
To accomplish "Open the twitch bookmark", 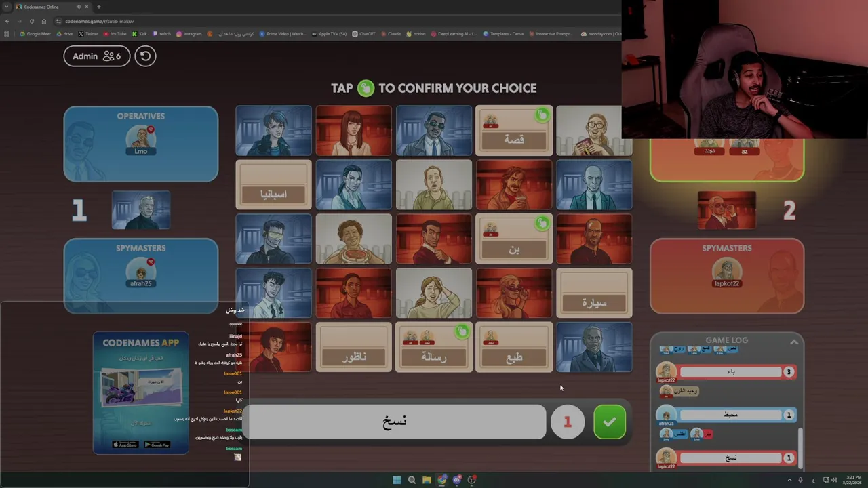I will pos(162,34).
